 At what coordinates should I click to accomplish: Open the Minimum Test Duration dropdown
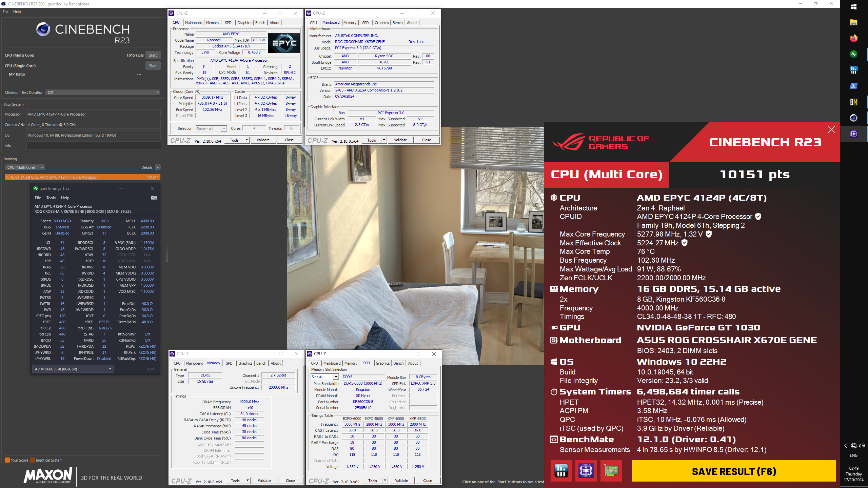103,93
